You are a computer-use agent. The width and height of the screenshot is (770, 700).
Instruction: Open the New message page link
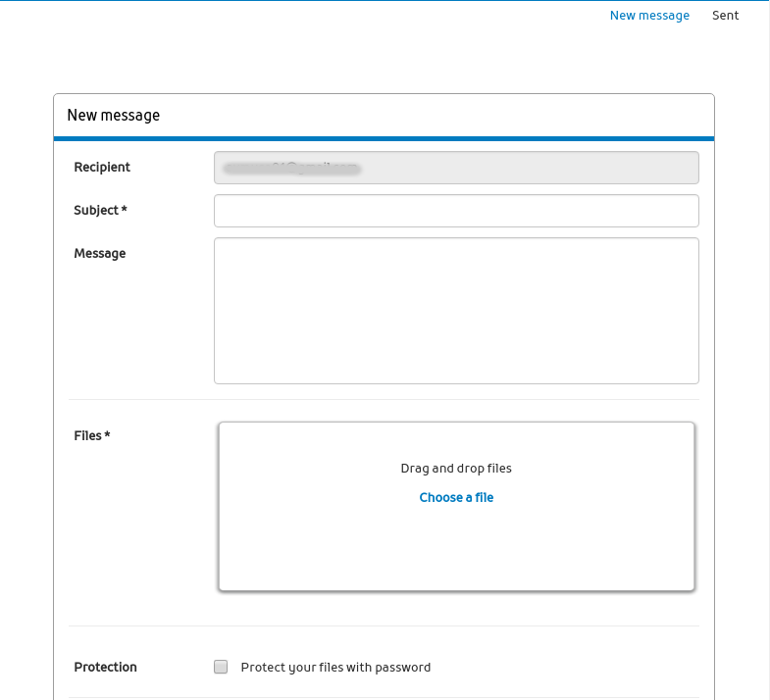click(649, 16)
